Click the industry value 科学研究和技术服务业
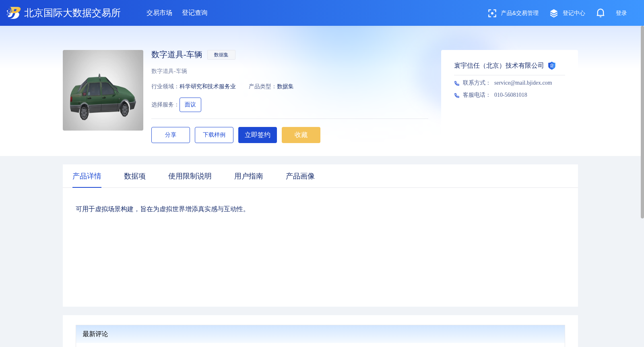 (x=208, y=87)
